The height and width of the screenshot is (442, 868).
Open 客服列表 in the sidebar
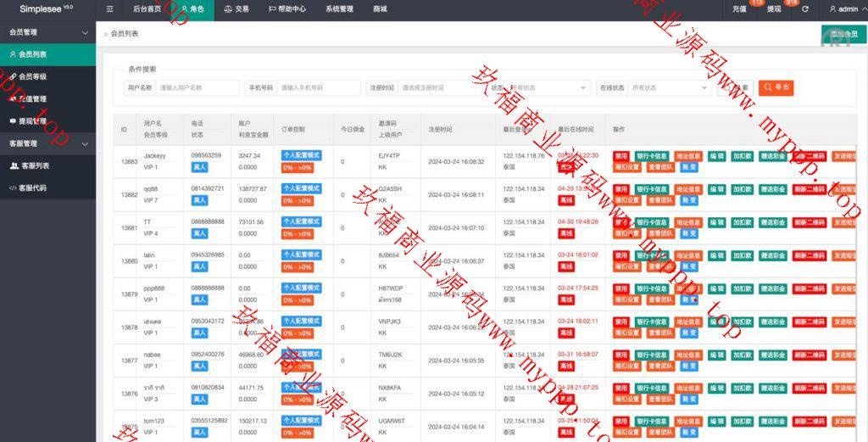point(34,165)
